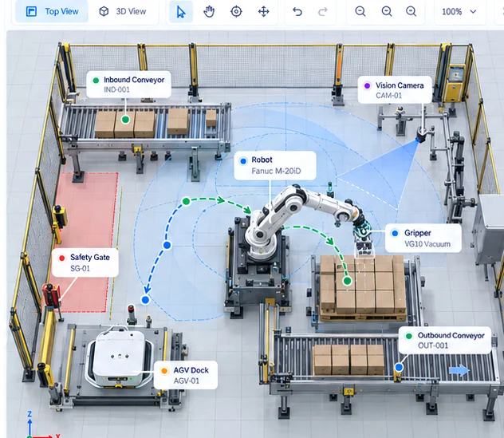Select the four-arrow move tool

pyautogui.click(x=264, y=12)
